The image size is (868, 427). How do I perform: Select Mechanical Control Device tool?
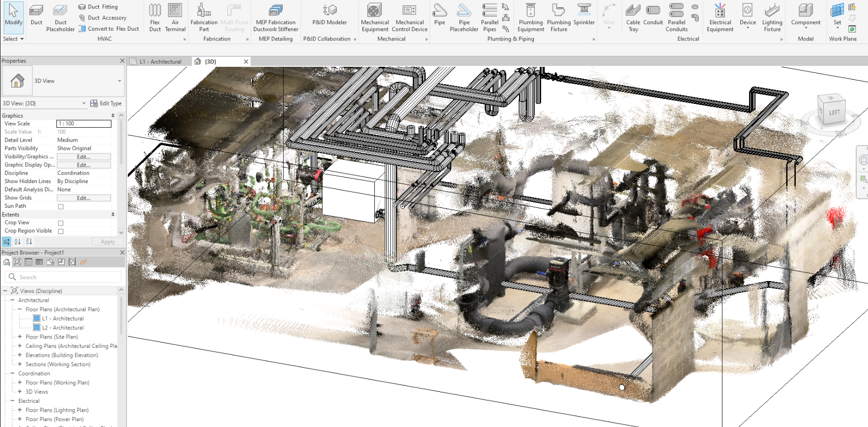click(x=409, y=18)
